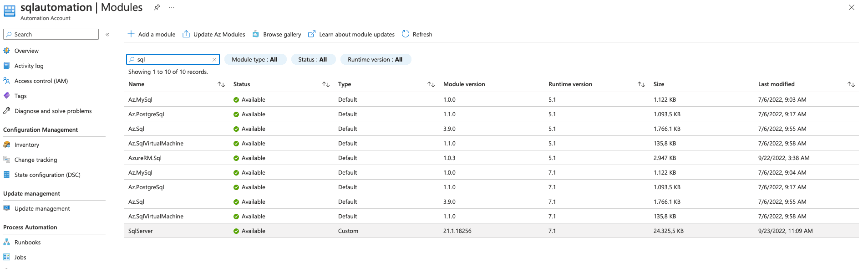This screenshot has width=868, height=269.
Task: Open the Runtime version filter dropdown
Action: (375, 60)
